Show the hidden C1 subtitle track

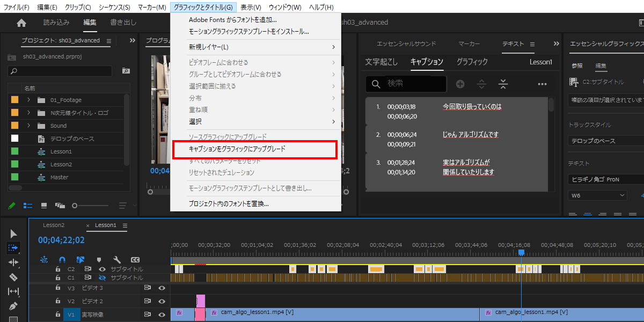click(x=102, y=277)
